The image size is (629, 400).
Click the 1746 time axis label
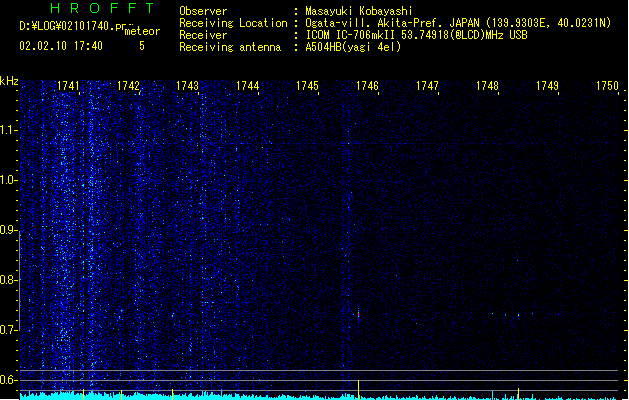coord(367,86)
